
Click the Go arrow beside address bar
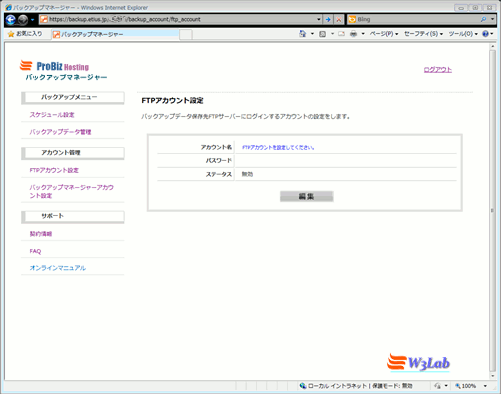click(328, 20)
